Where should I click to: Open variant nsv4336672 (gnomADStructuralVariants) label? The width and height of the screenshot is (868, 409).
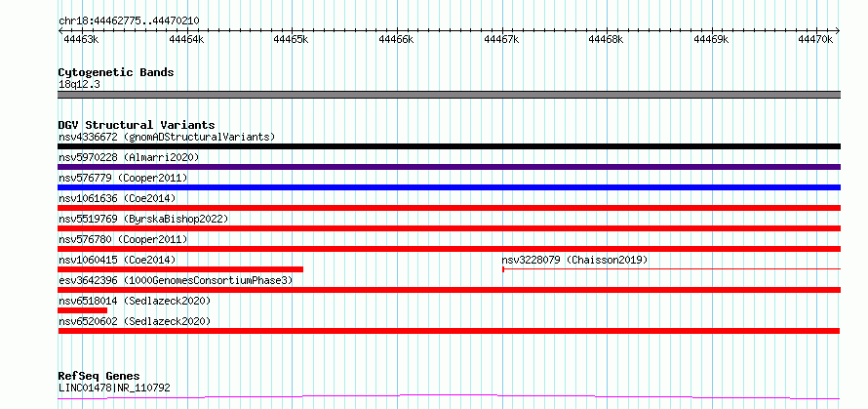pyautogui.click(x=167, y=137)
